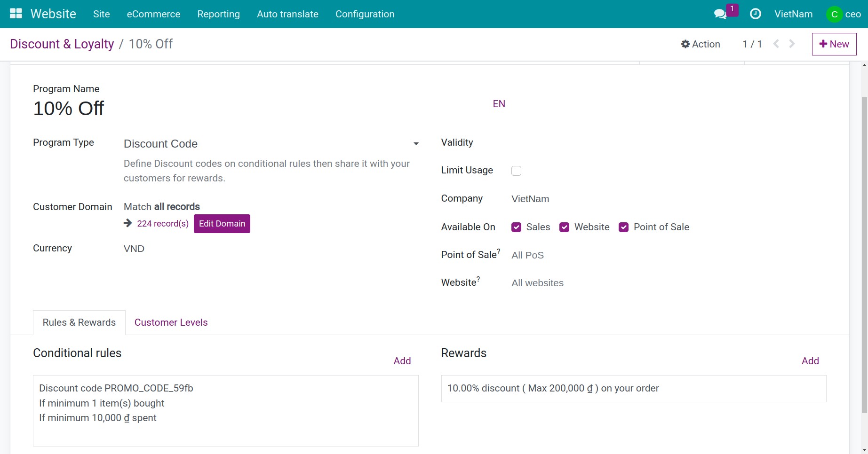Click the Website app title
Image resolution: width=868 pixels, height=454 pixels.
tap(53, 14)
